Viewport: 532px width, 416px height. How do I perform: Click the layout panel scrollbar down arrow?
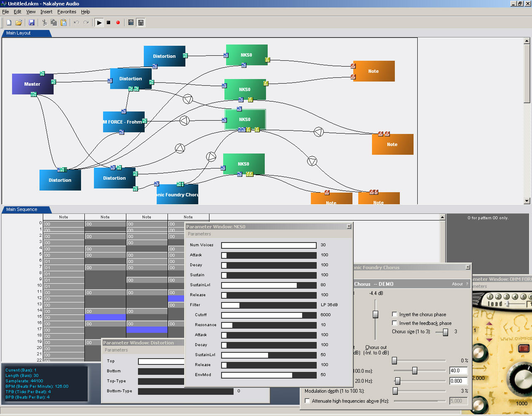[x=527, y=201]
